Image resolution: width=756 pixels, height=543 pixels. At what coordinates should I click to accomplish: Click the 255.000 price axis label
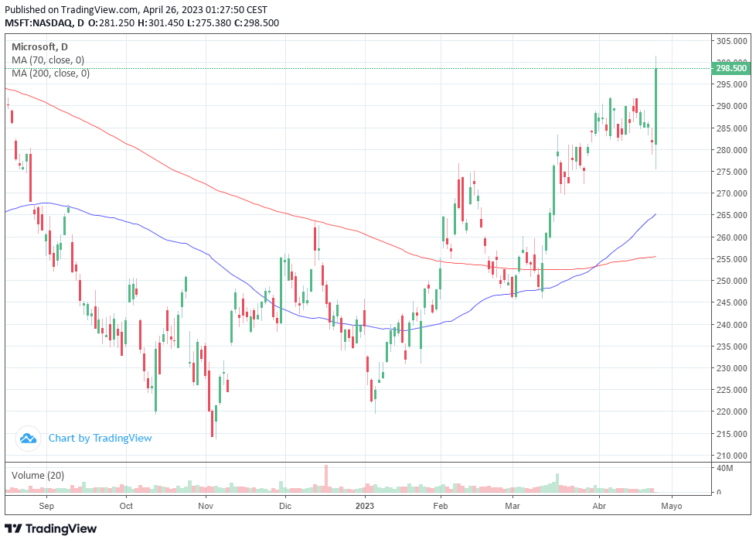pos(731,259)
